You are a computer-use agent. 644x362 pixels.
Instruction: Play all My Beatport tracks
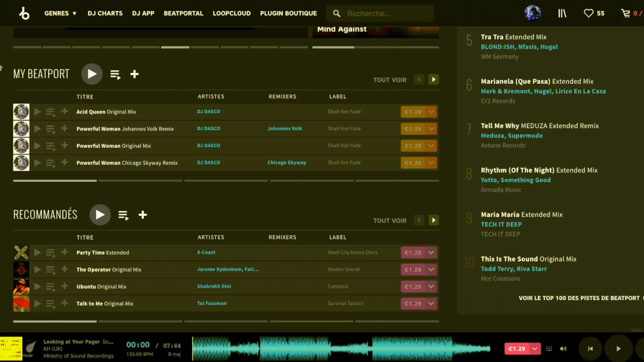92,74
